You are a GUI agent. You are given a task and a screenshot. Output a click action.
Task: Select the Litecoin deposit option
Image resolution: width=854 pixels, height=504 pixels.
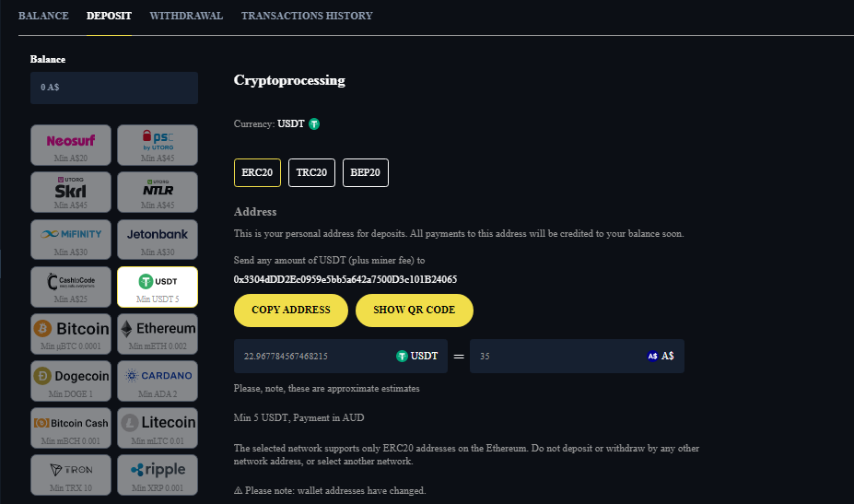pyautogui.click(x=158, y=428)
